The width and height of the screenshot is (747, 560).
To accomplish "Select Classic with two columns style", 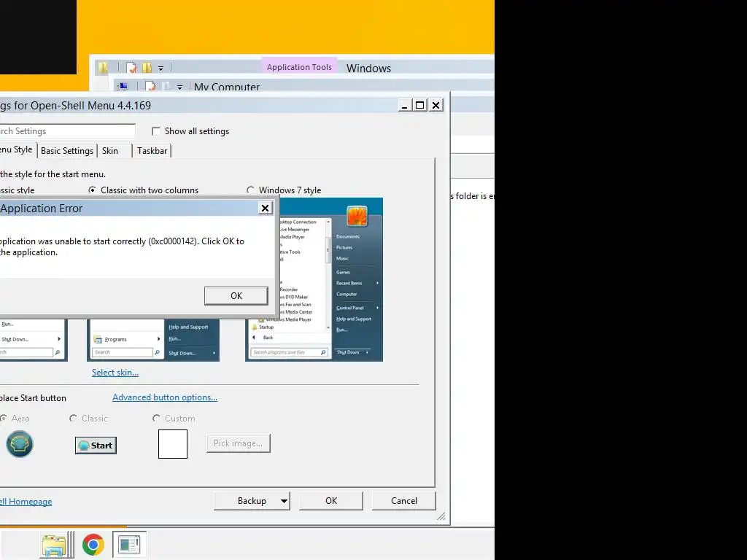I will click(93, 190).
